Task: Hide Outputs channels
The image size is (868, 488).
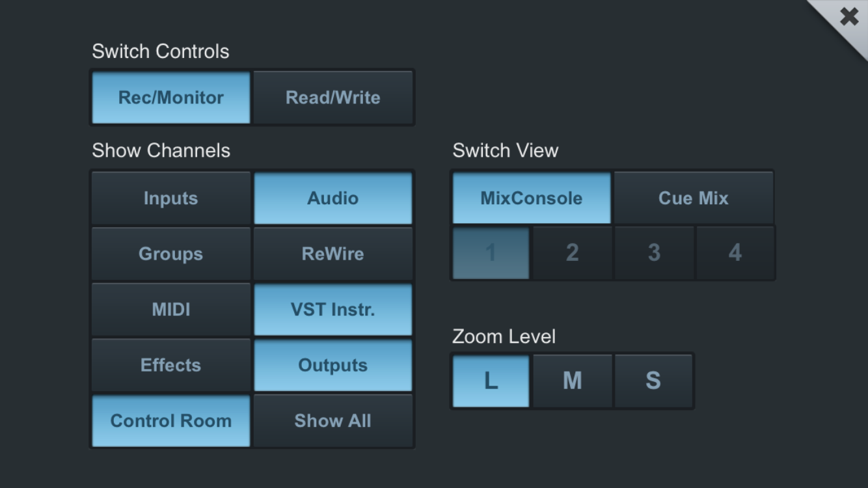Action: pyautogui.click(x=332, y=365)
